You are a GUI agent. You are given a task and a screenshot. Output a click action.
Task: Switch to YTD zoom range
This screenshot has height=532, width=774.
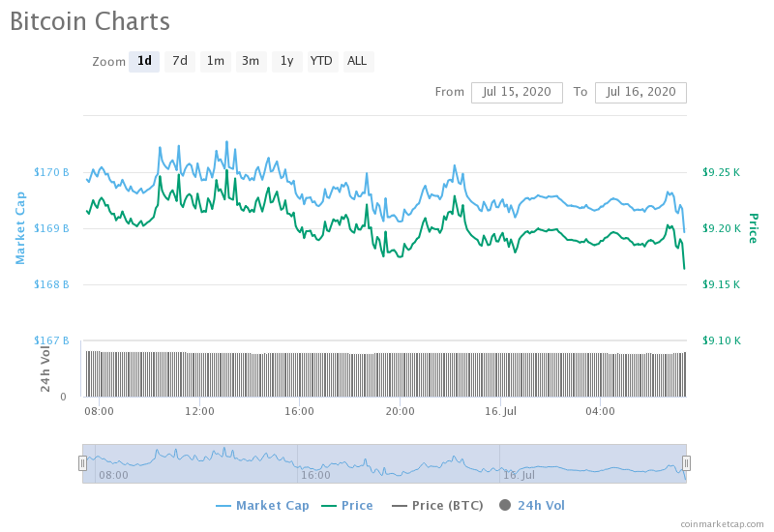(x=321, y=61)
